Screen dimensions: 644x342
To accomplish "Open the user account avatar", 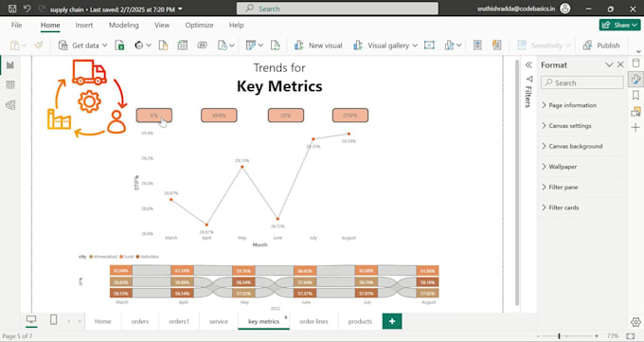I will pos(565,9).
